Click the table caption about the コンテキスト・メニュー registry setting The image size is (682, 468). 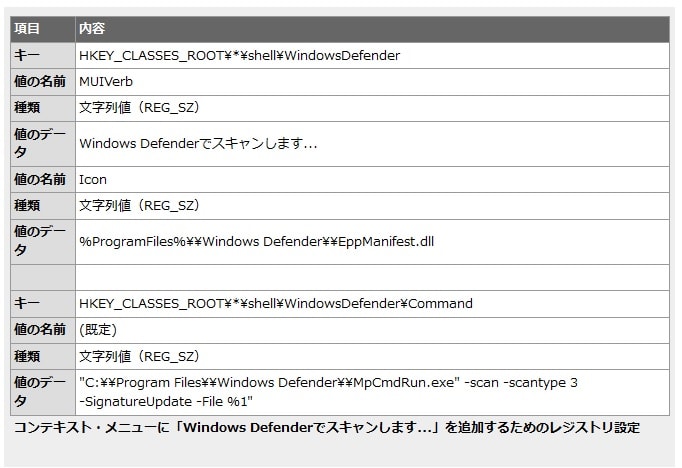[x=327, y=428]
